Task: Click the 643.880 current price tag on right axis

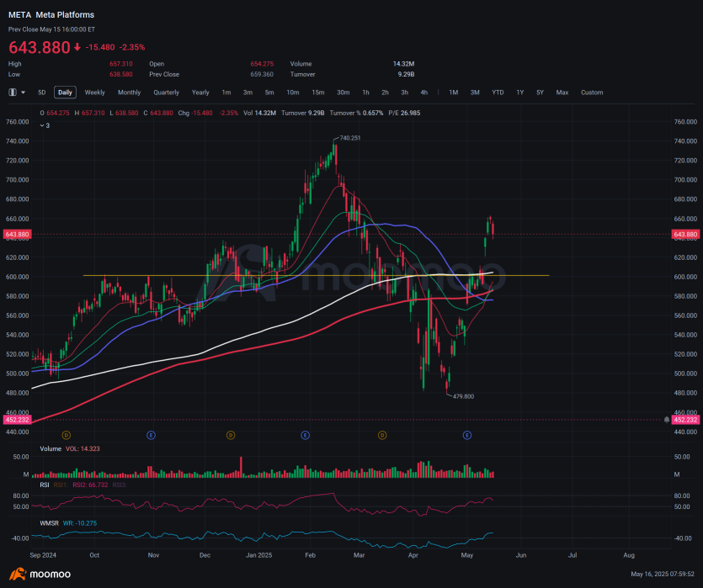Action: [685, 234]
